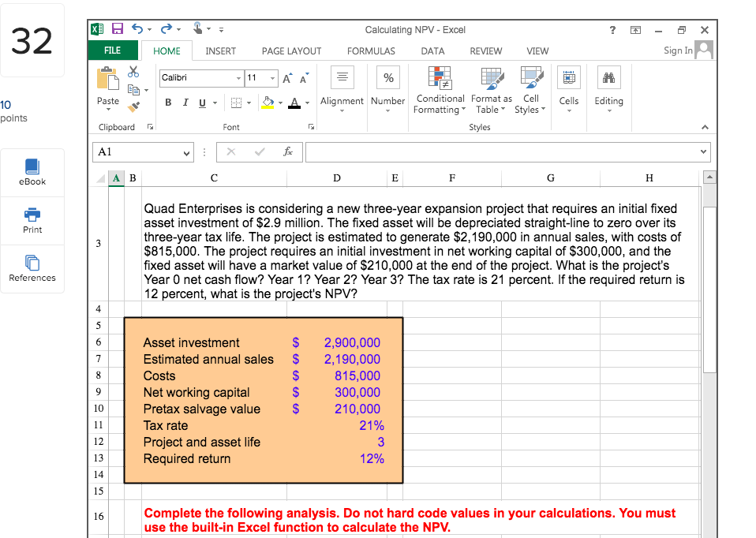Viewport: 756px width, 538px height.
Task: Switch to the FORMULAS ribbon tab
Action: [371, 50]
